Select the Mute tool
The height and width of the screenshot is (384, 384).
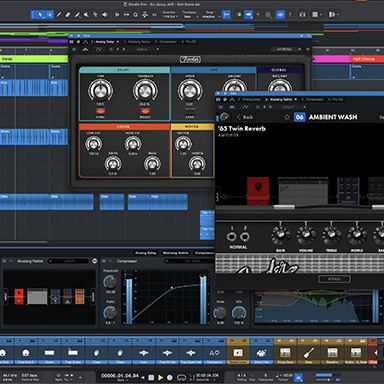(x=86, y=15)
